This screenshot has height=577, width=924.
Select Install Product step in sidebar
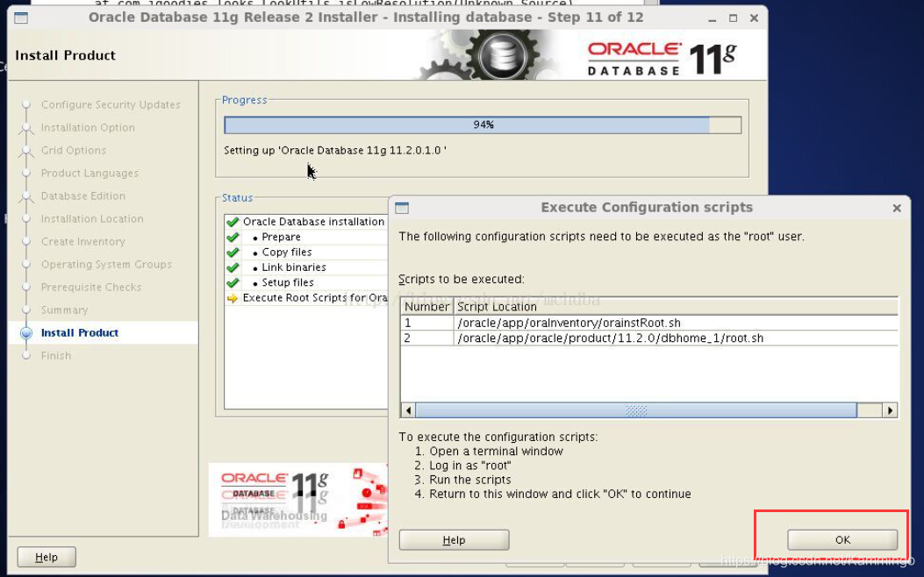(x=80, y=332)
